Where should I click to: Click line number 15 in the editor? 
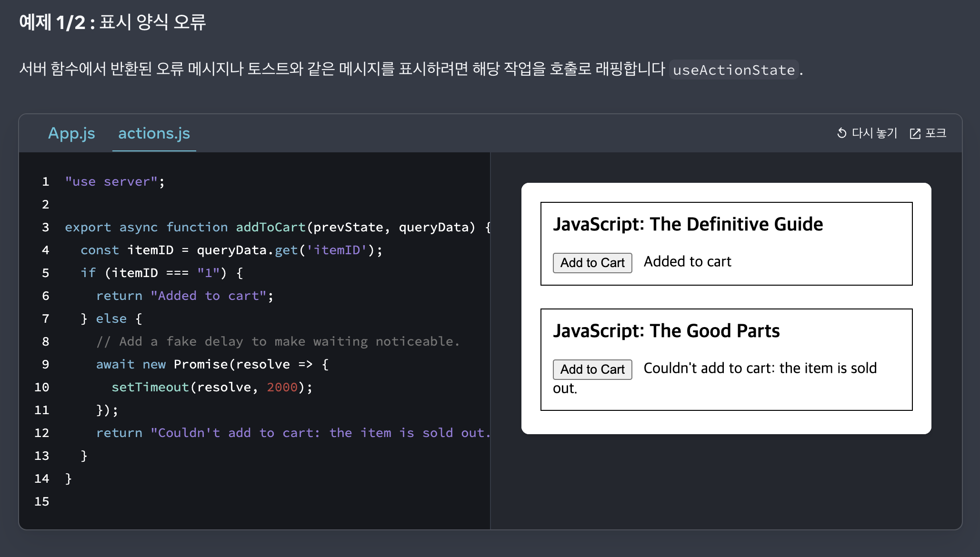pyautogui.click(x=42, y=501)
